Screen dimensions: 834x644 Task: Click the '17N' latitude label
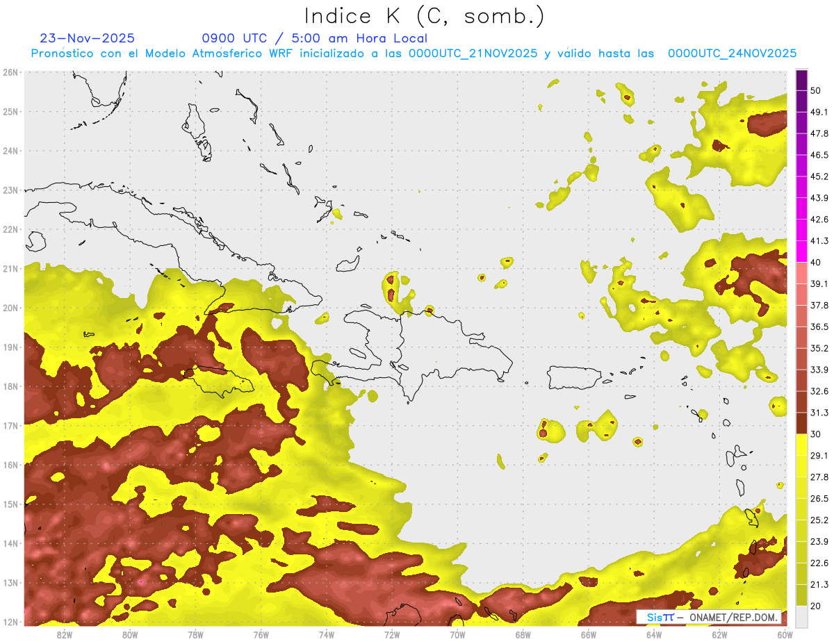(x=10, y=425)
